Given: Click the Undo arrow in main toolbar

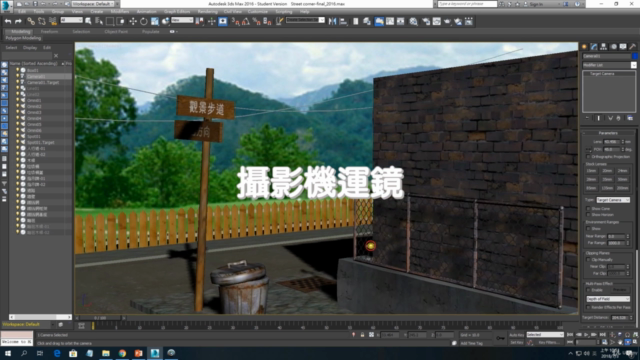Looking at the screenshot, I should coord(8,21).
